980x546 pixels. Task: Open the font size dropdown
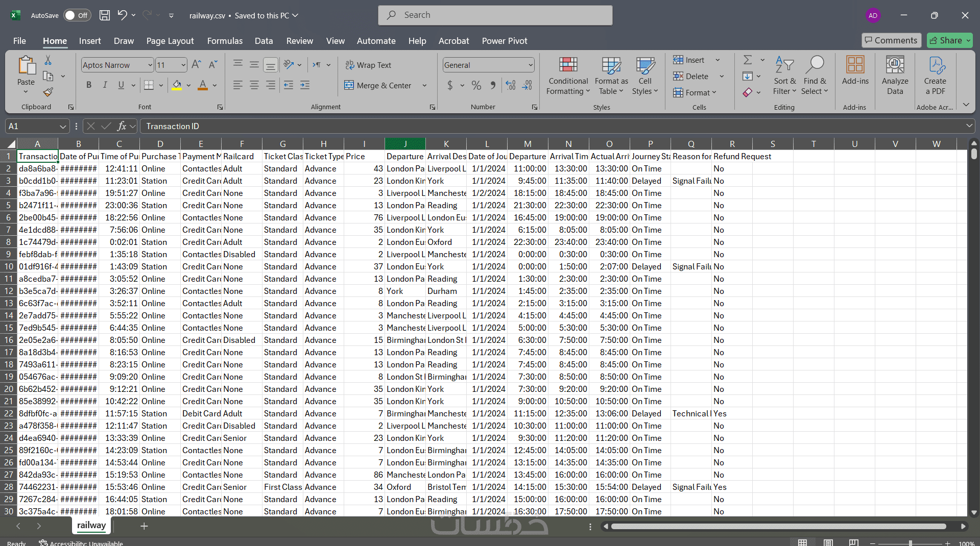point(183,65)
